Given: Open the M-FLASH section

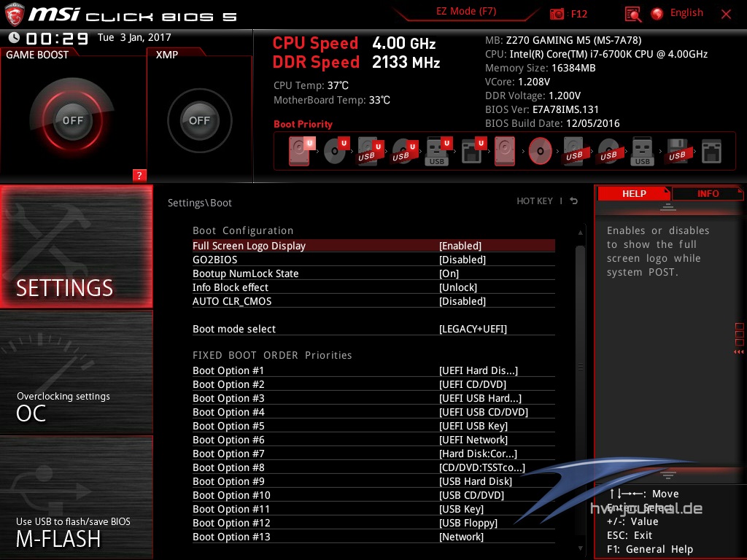Looking at the screenshot, I should click(76, 497).
